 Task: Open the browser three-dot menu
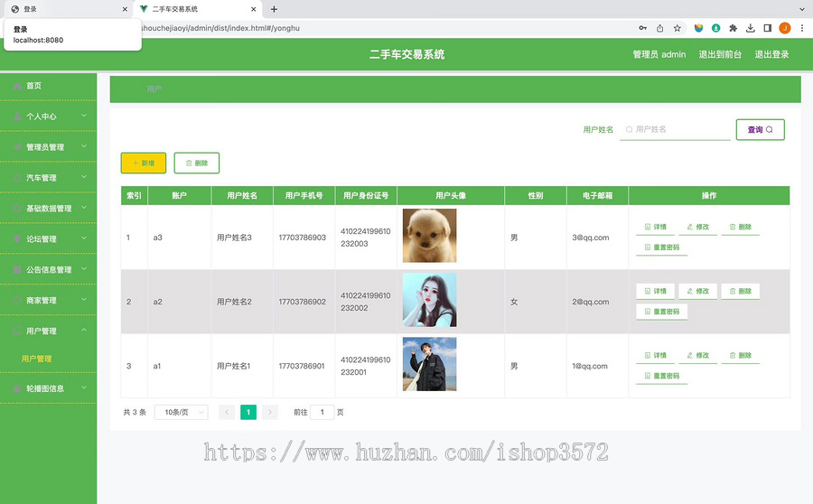[x=802, y=28]
